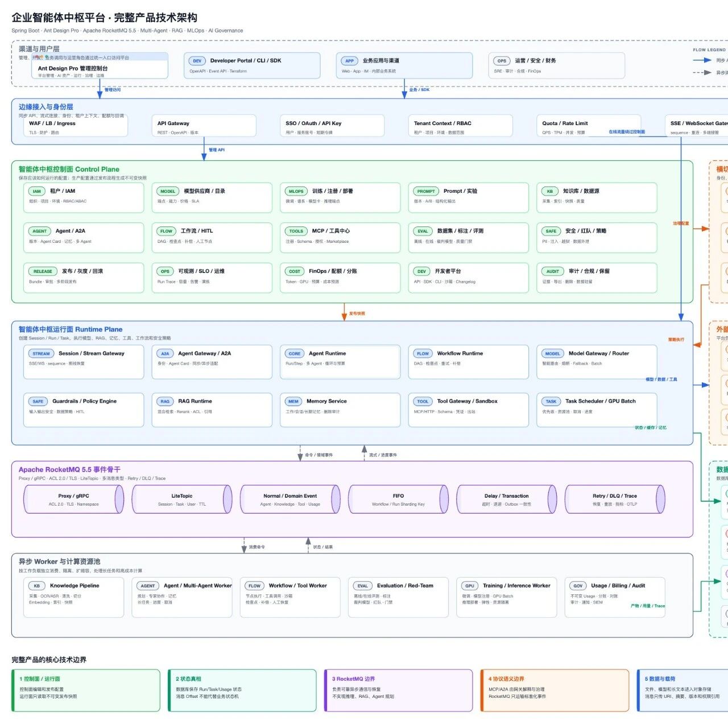The image size is (728, 728).
Task: Click the '发布快照' arrow label
Action: click(x=357, y=314)
